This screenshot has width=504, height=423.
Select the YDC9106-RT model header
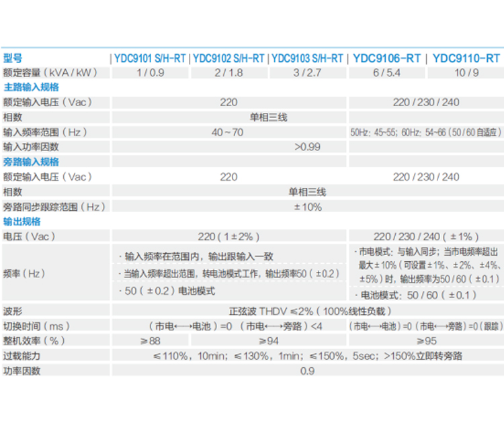point(386,58)
